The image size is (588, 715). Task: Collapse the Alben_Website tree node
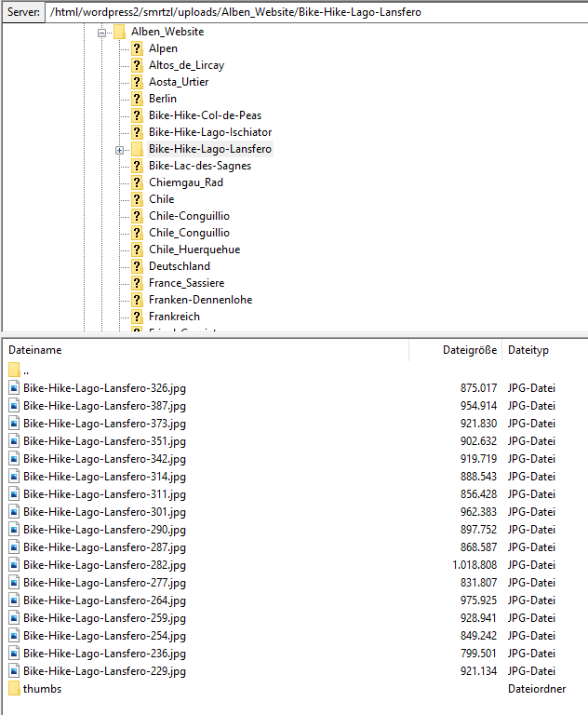pyautogui.click(x=102, y=33)
